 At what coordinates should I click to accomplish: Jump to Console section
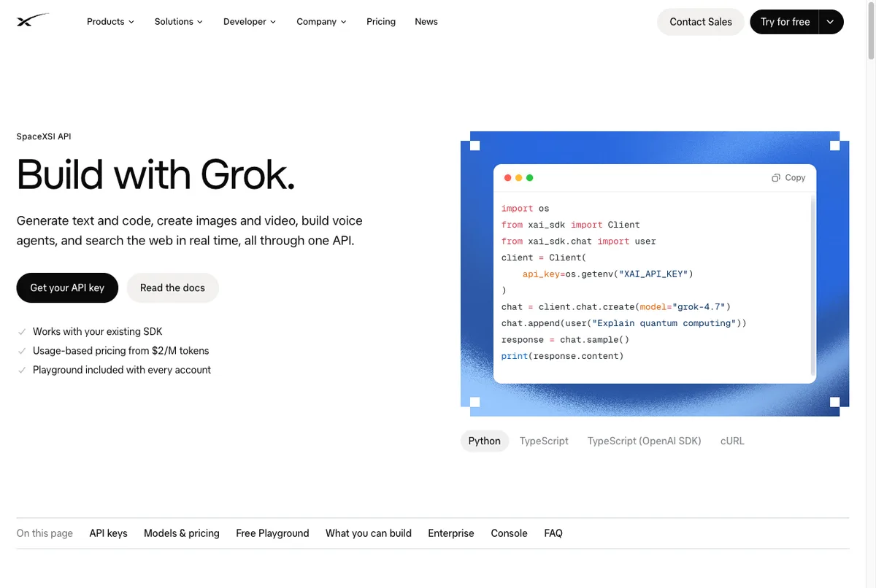pyautogui.click(x=509, y=533)
